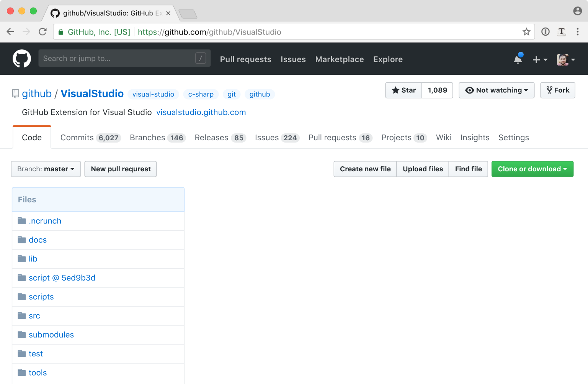Toggle the repository Star state
This screenshot has width=588, height=384.
coord(403,90)
